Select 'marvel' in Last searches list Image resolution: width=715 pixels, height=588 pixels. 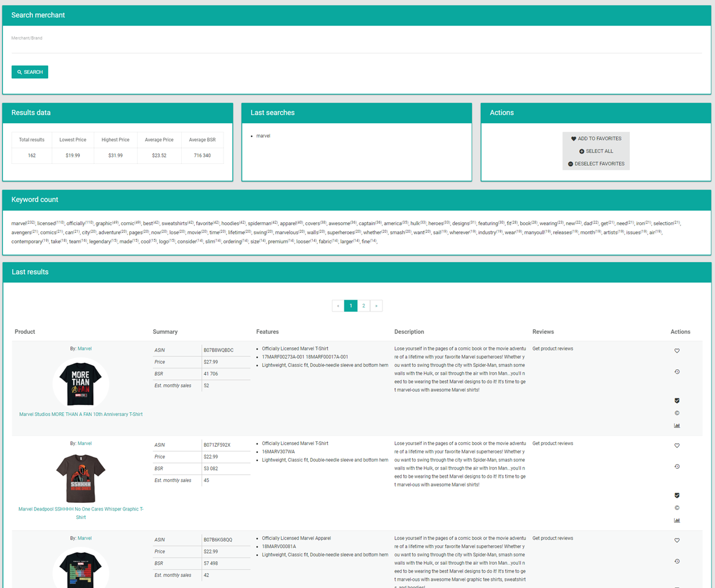click(263, 136)
